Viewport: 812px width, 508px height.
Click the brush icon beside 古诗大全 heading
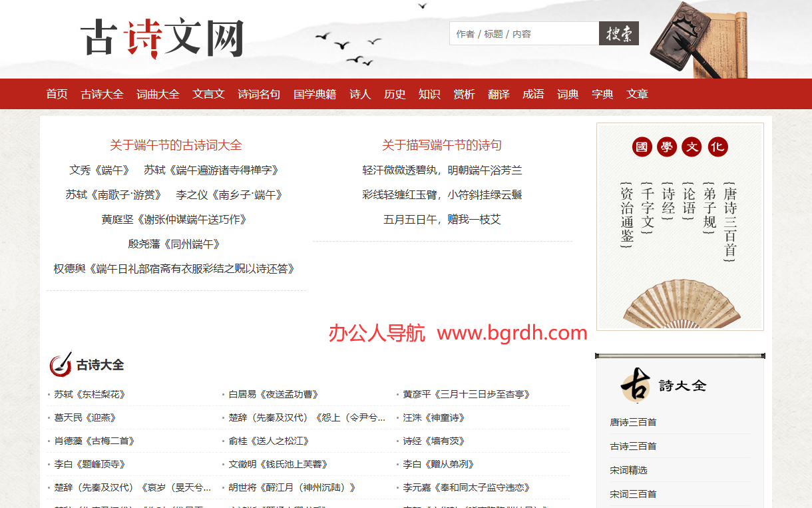point(61,365)
